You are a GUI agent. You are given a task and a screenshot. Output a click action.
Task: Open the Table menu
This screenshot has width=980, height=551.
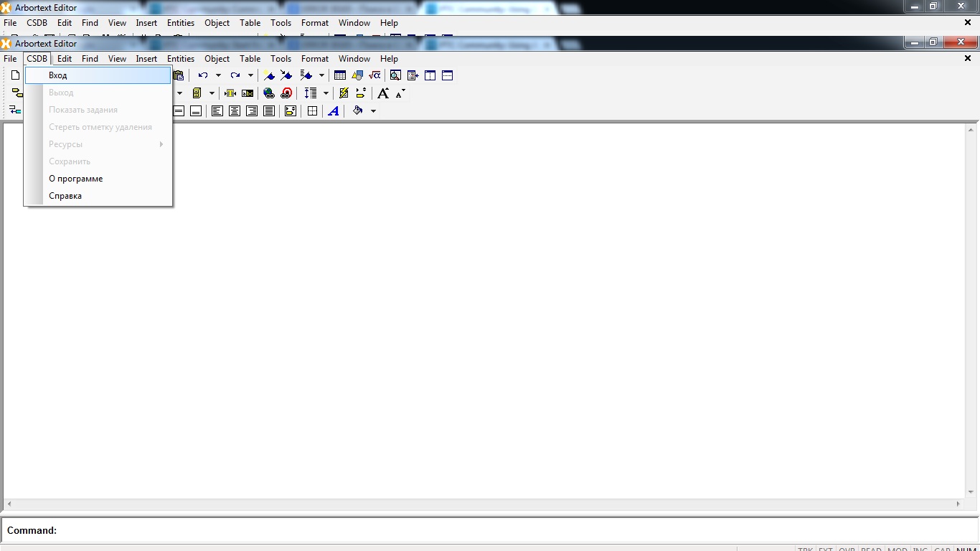pyautogui.click(x=250, y=58)
